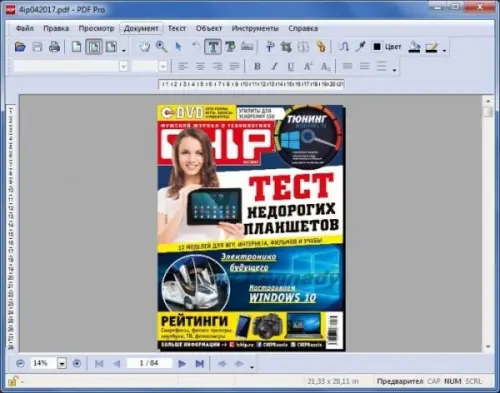Click the page number box icon
The width and height of the screenshot is (500, 393).
[303, 47]
